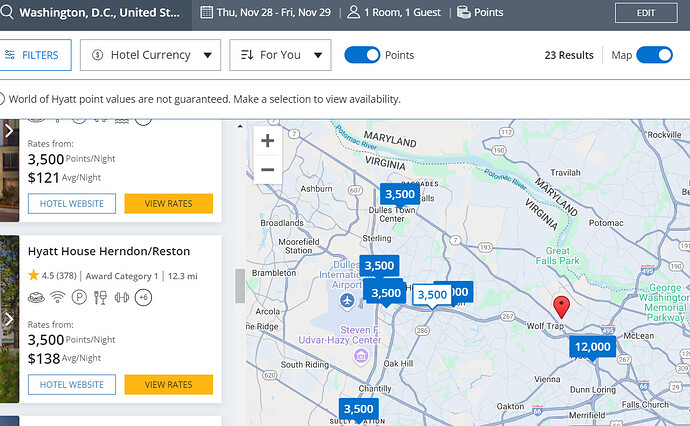Viewport: 690px width, 426px height.
Task: Toggle the Map view switch
Action: point(654,55)
